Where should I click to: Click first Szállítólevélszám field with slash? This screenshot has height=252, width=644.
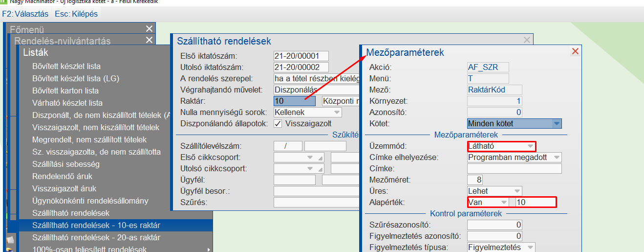tap(288, 146)
